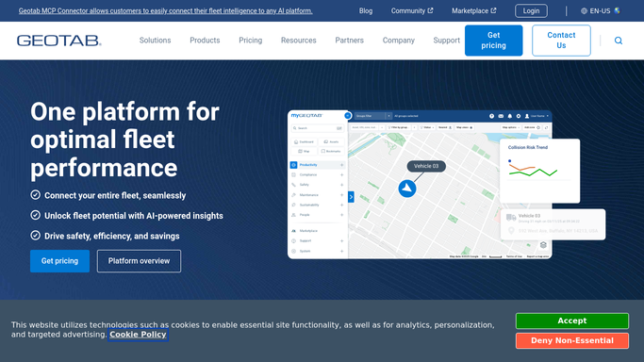Viewport: 644px width, 362px height.
Task: Click the help question mark icon in MyGeotab header
Action: 491,116
